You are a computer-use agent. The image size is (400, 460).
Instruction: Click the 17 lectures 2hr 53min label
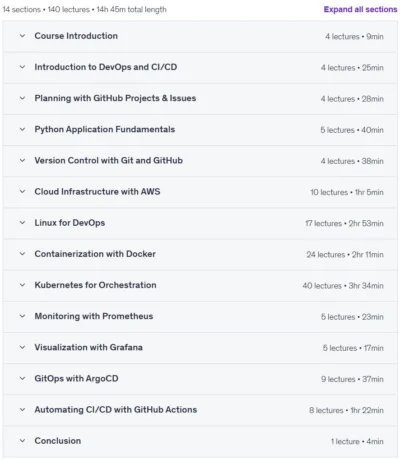344,223
